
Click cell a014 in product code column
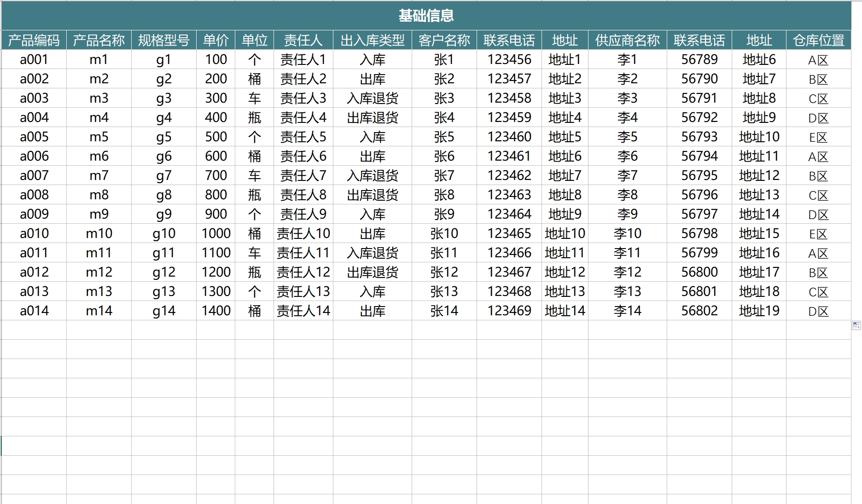34,311
